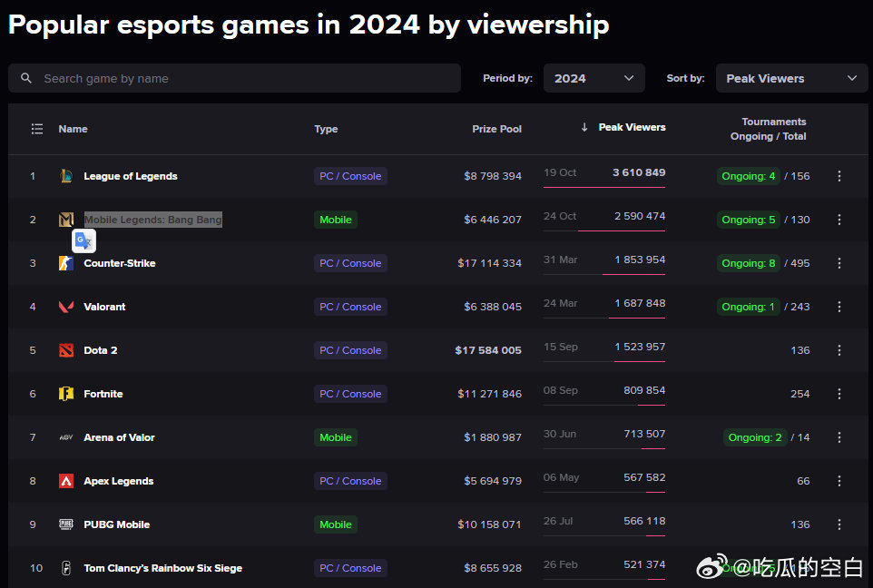
Task: Click Ongoing: 4 badge for League of Legends
Action: [x=748, y=176]
